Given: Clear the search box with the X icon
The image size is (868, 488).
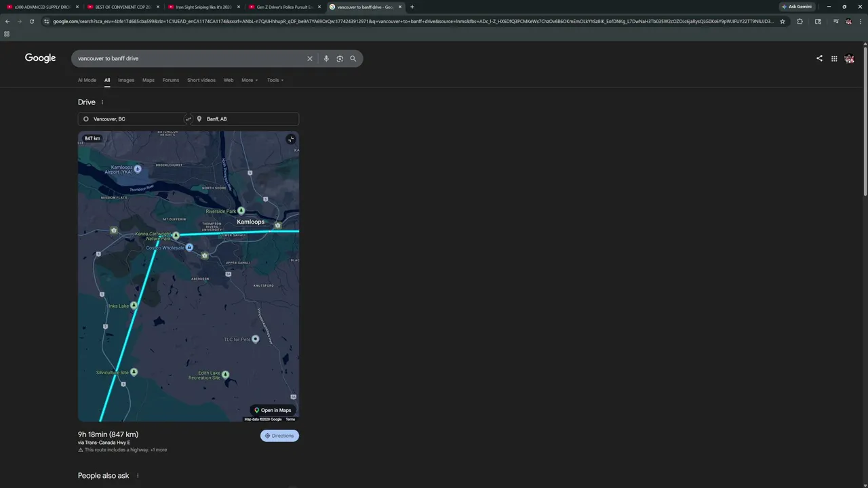Looking at the screenshot, I should (310, 58).
